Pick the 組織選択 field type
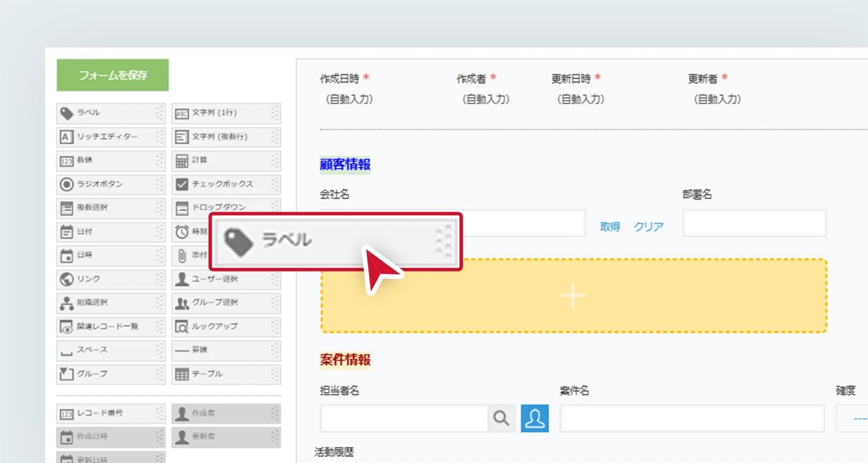This screenshot has width=868, height=463. [111, 303]
